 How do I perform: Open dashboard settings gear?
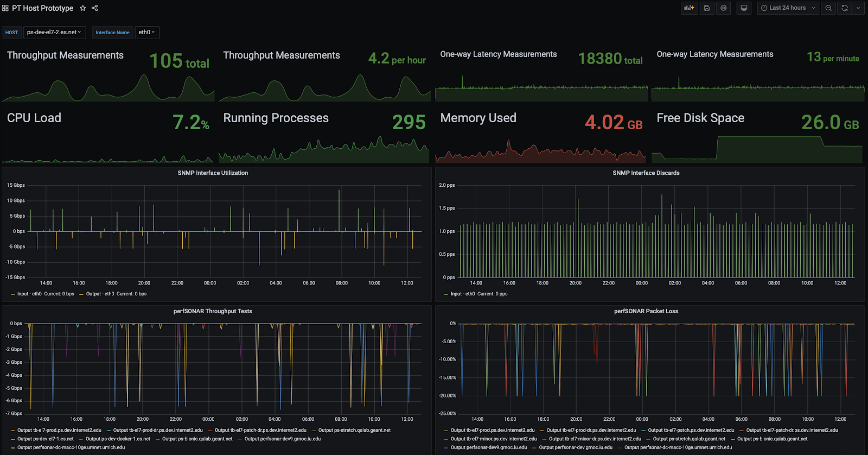[724, 8]
